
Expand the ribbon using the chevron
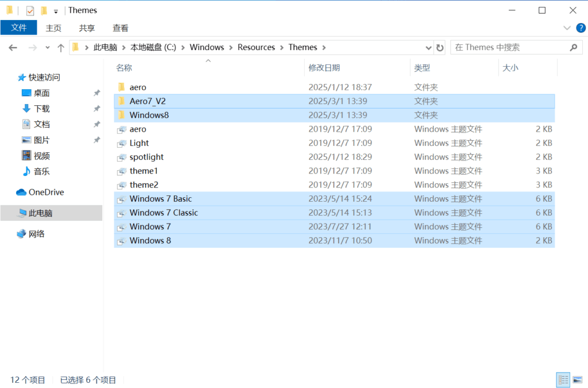[567, 28]
